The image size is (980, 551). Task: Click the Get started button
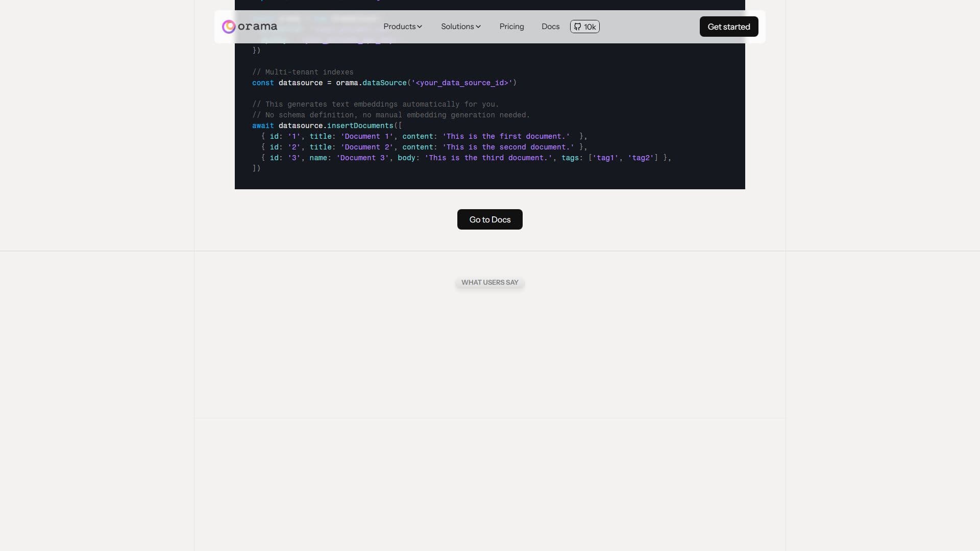coord(729,27)
